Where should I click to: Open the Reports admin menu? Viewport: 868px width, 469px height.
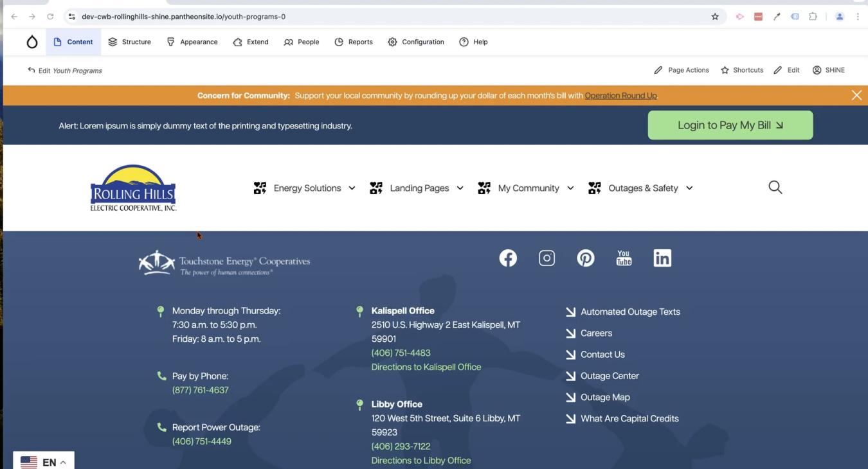click(354, 42)
